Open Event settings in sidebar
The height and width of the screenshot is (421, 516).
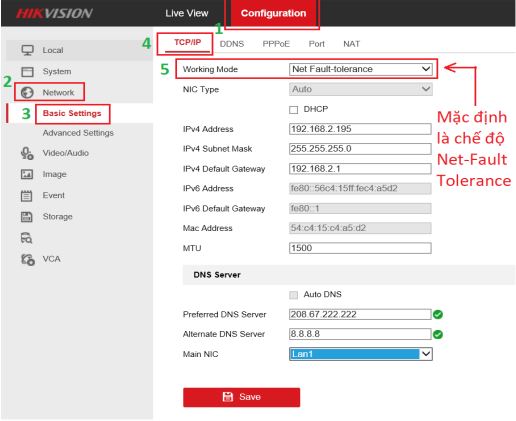53,196
